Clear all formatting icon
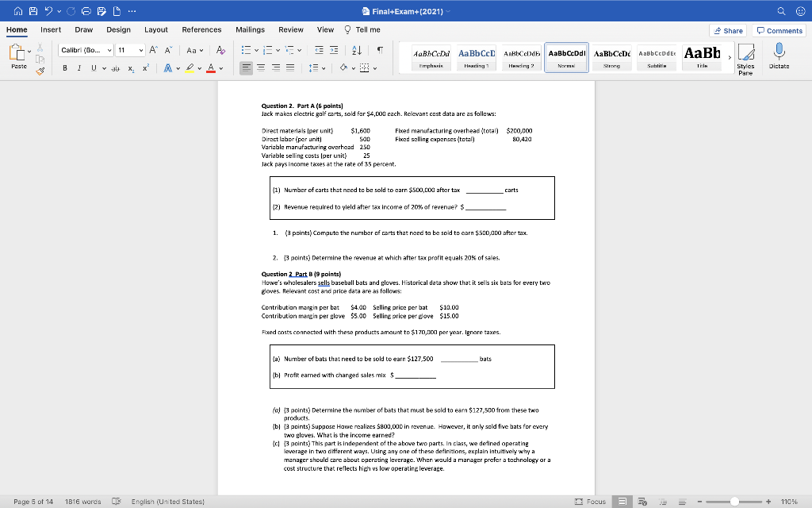This screenshot has width=812, height=508. click(x=220, y=50)
